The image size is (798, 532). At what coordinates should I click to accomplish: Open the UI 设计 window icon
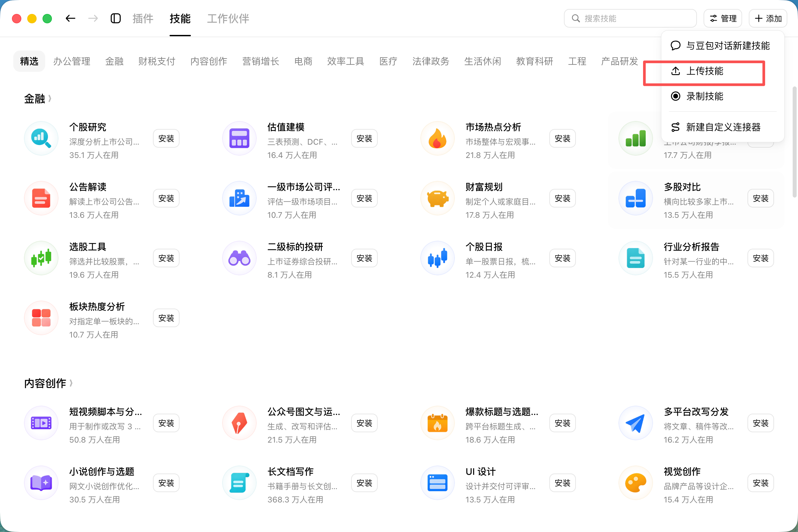(437, 483)
